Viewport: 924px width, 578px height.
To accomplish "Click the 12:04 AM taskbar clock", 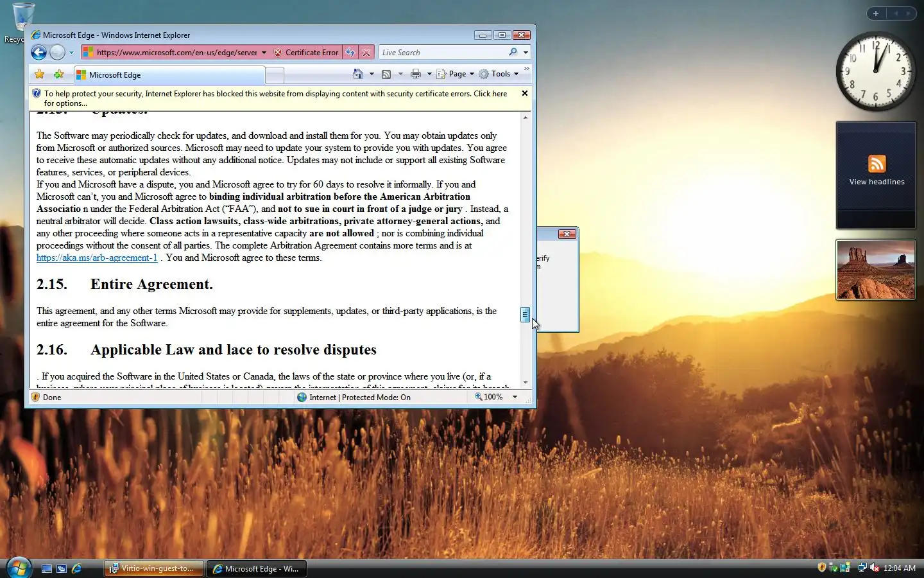I will pos(899,568).
